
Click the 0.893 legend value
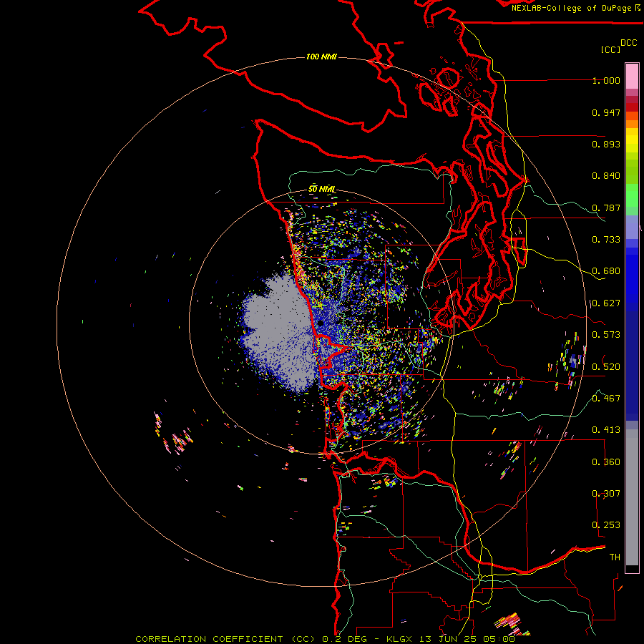pyautogui.click(x=606, y=144)
